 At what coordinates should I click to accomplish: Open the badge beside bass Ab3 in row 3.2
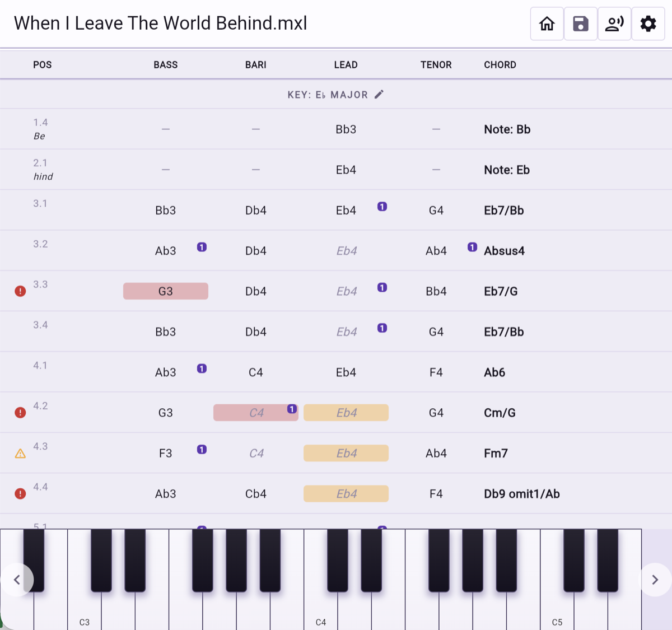point(202,247)
